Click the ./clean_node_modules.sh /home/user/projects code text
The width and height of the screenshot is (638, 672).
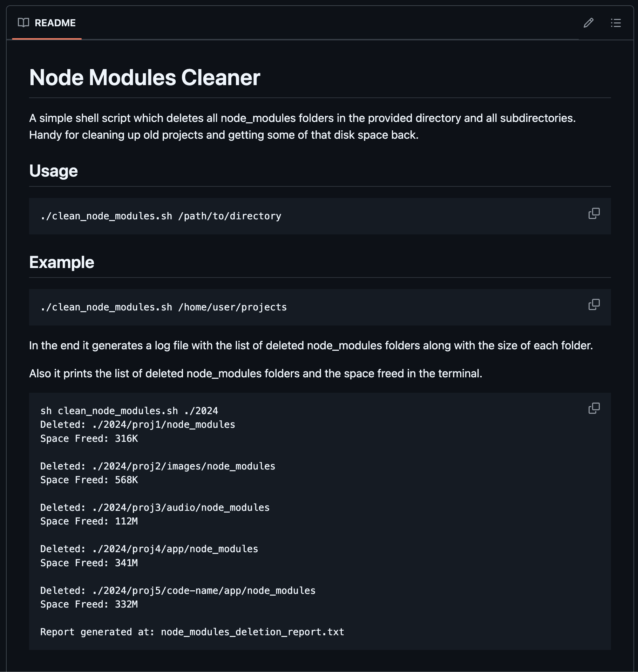pos(164,307)
